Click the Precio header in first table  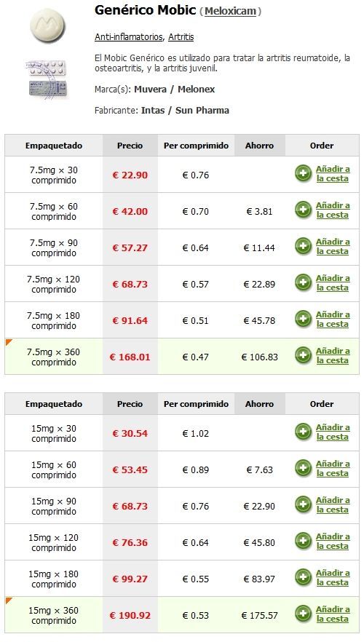130,146
